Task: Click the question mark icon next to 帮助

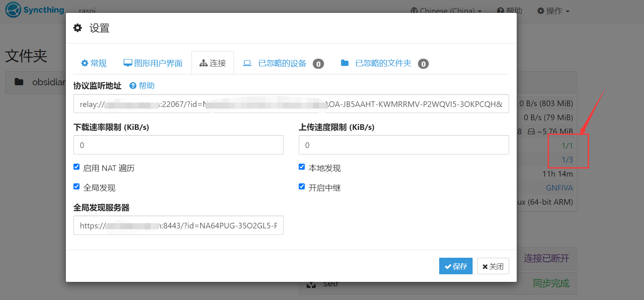Action: tap(133, 86)
